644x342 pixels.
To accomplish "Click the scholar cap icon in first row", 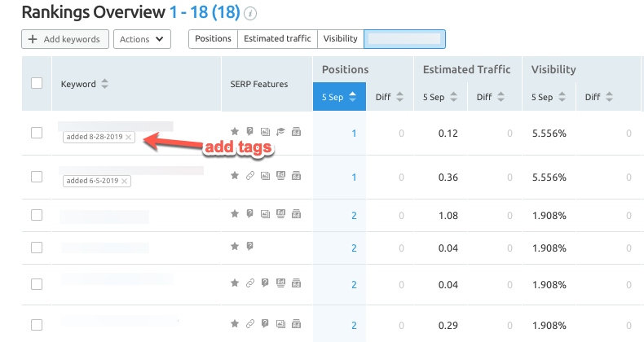I will coord(281,132).
